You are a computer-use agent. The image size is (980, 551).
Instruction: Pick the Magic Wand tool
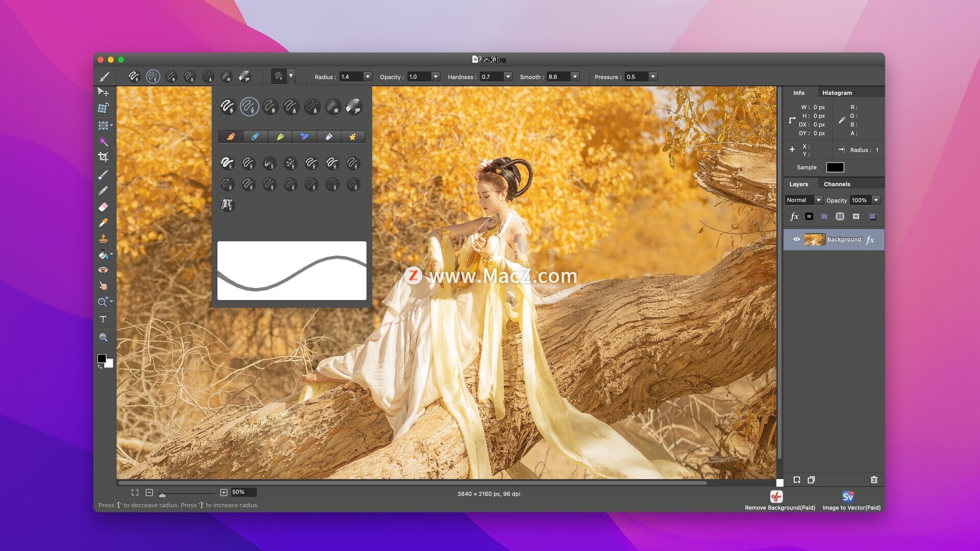(103, 141)
